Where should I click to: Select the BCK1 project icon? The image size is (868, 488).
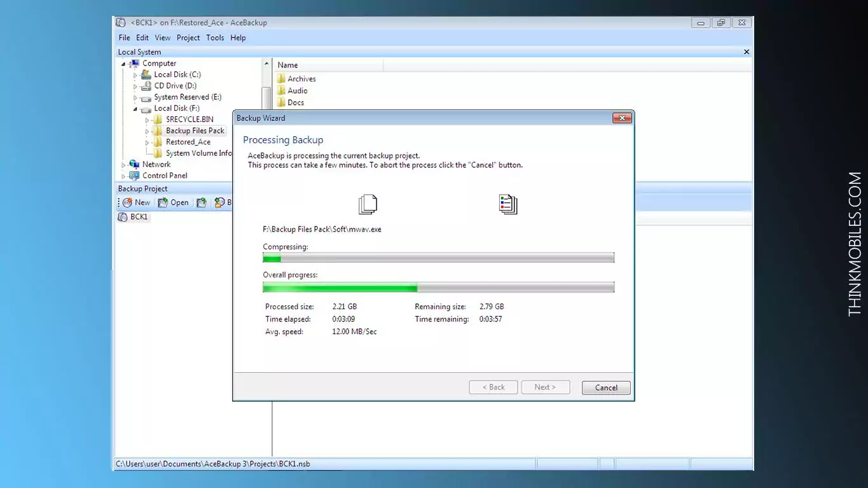pos(123,217)
